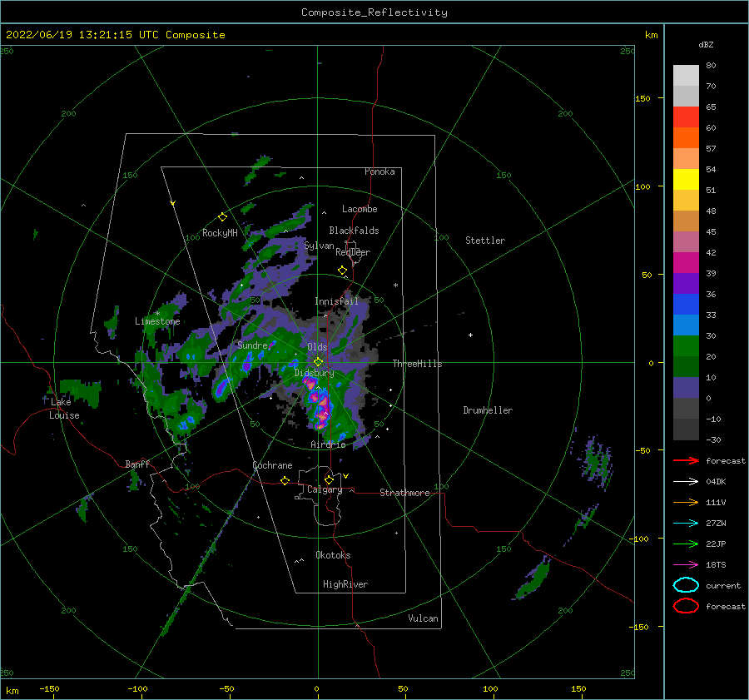Screen dimensions: 749x700
Task: Click the RedDeer city label
Action: pos(353,252)
